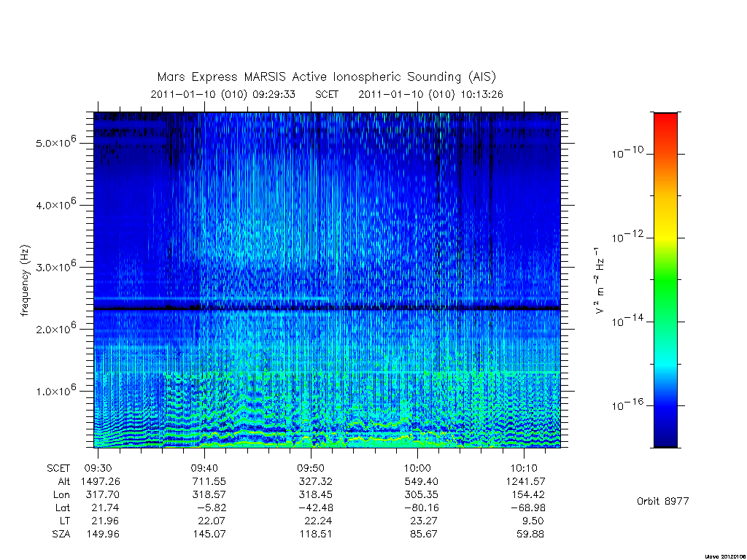Image resolution: width=747 pixels, height=560 pixels.
Task: Click SZA value 118.51
Action: click(x=315, y=534)
